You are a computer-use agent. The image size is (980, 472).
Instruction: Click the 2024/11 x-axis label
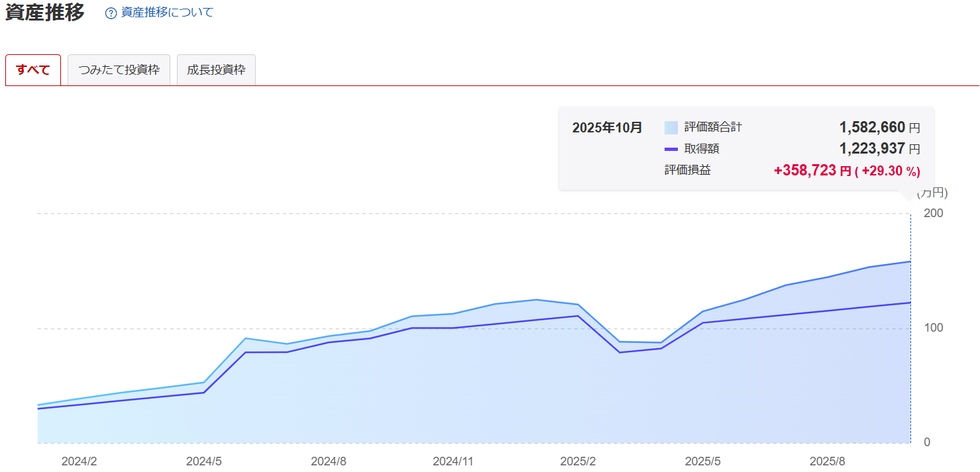453,461
